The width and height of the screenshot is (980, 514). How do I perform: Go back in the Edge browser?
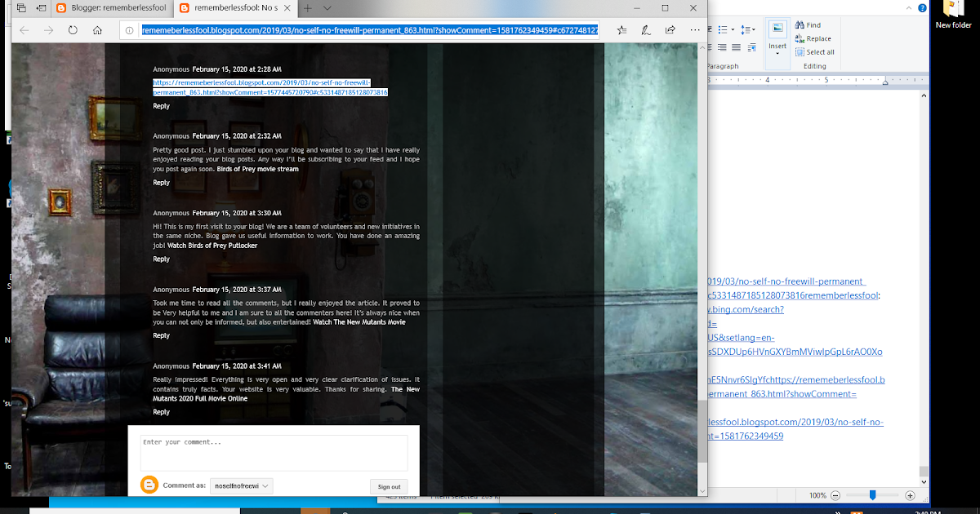tap(24, 30)
